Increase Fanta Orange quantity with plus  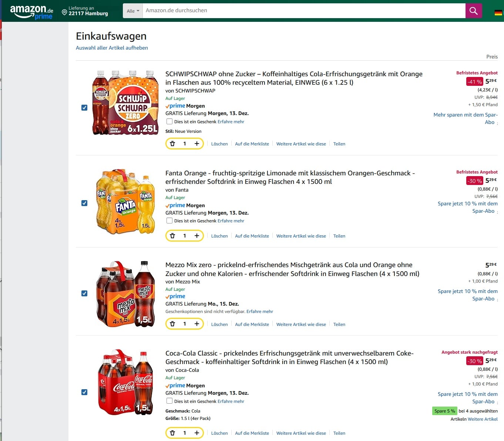(x=197, y=236)
